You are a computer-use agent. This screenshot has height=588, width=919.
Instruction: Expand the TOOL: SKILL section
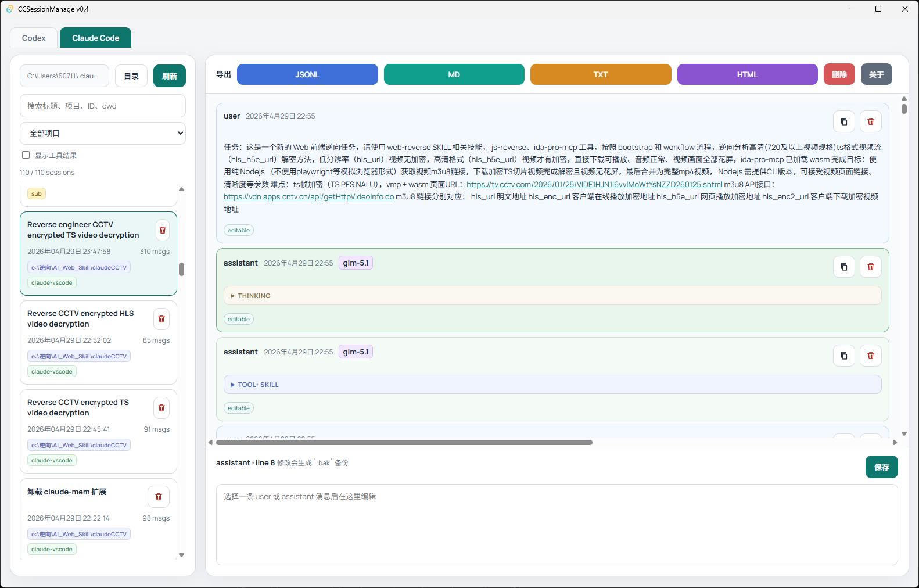click(552, 385)
